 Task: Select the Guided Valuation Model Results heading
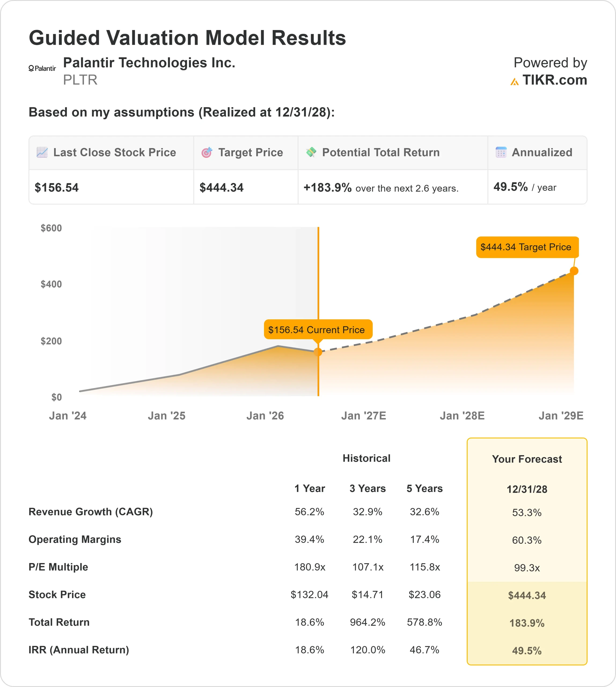pos(187,38)
